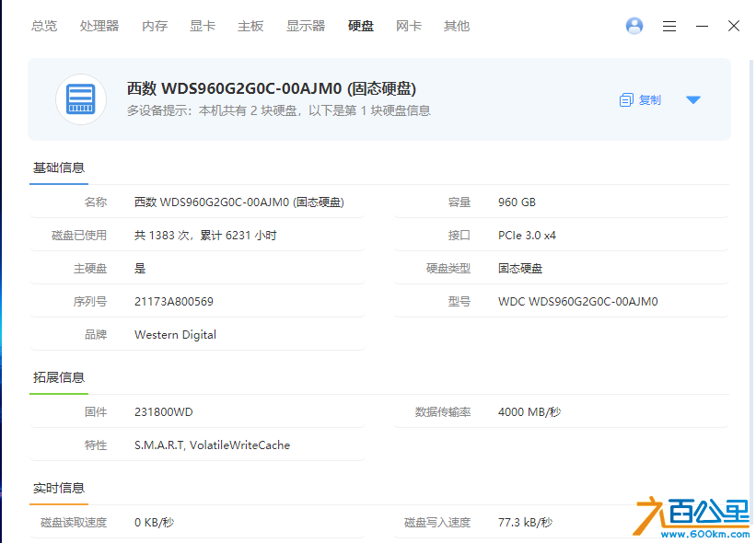Screen dimensions: 756x543
Task: Click the disk title 西数 WDS960G2G0C-00AJM0 header
Action: tap(272, 88)
